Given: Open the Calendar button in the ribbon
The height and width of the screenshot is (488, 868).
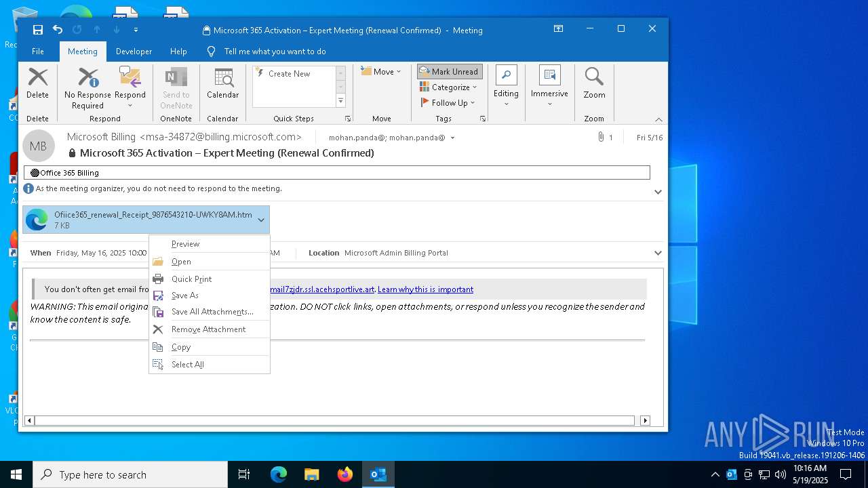Looking at the screenshot, I should tap(223, 84).
